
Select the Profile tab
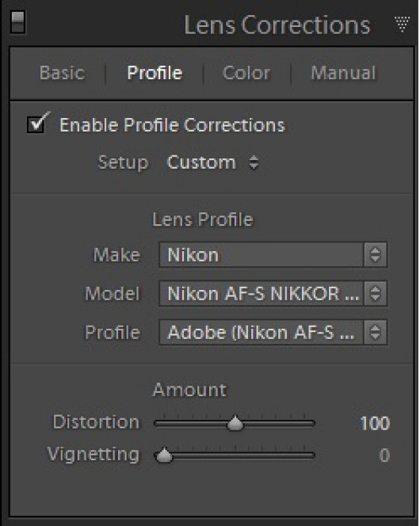(155, 73)
